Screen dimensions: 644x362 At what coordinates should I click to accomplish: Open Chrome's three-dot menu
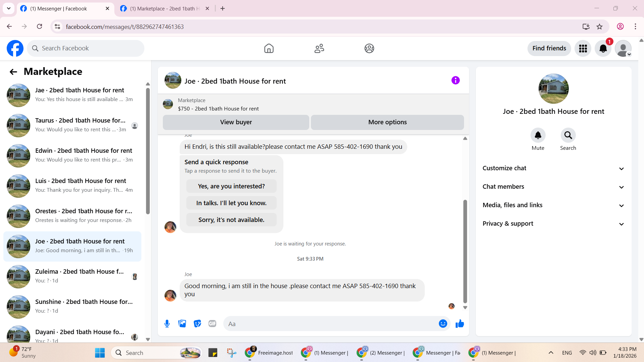click(635, 27)
